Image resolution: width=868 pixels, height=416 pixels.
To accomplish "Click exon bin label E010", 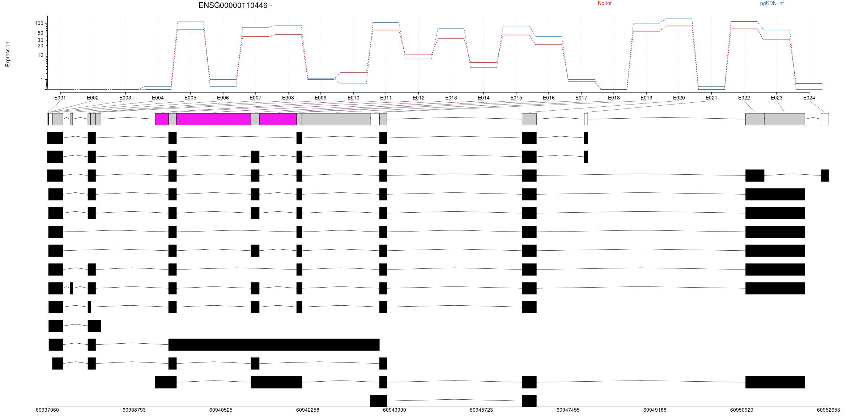I will pos(353,98).
